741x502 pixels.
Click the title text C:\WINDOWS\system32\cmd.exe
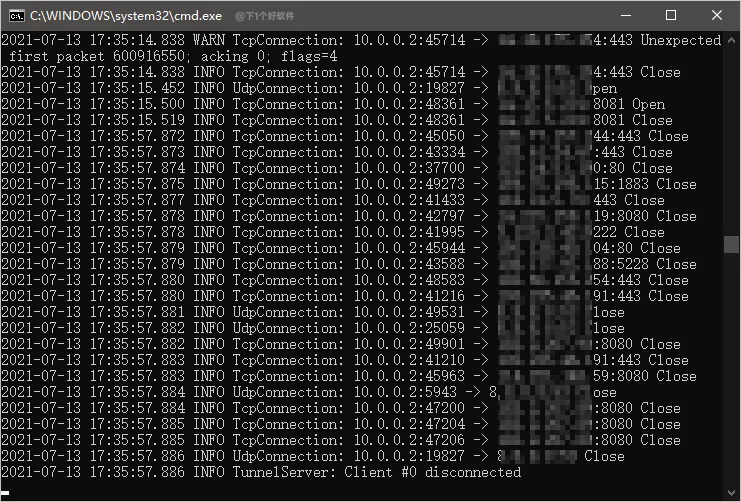126,16
